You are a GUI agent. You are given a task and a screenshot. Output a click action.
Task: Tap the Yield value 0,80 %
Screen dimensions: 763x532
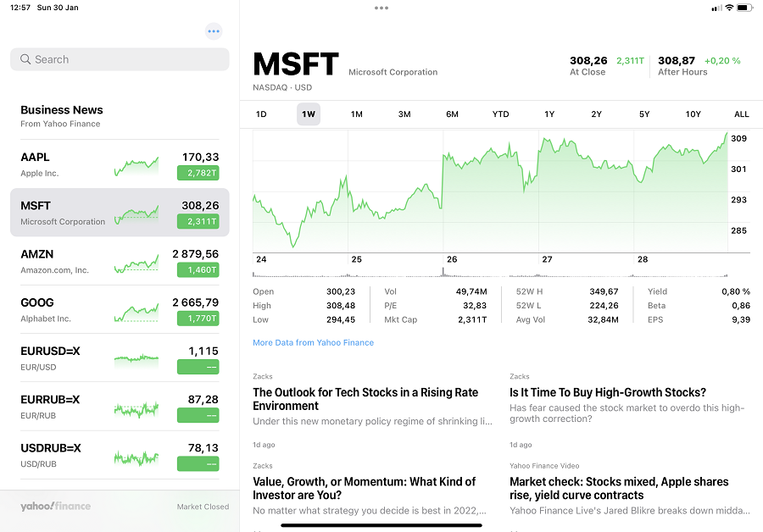click(x=736, y=291)
